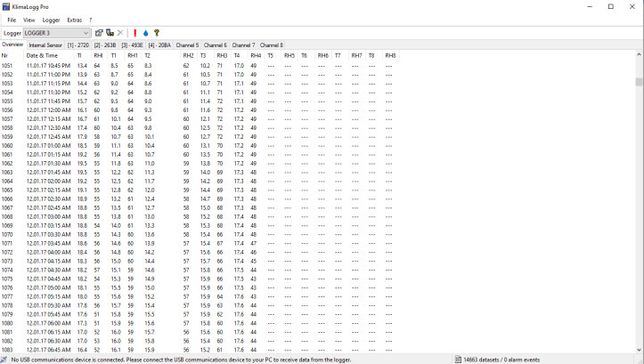The width and height of the screenshot is (644, 364).
Task: Open the Logger menu
Action: click(x=52, y=20)
